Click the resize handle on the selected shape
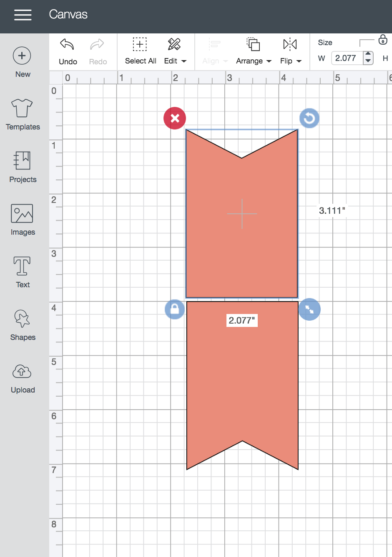392x557 pixels. tap(309, 309)
